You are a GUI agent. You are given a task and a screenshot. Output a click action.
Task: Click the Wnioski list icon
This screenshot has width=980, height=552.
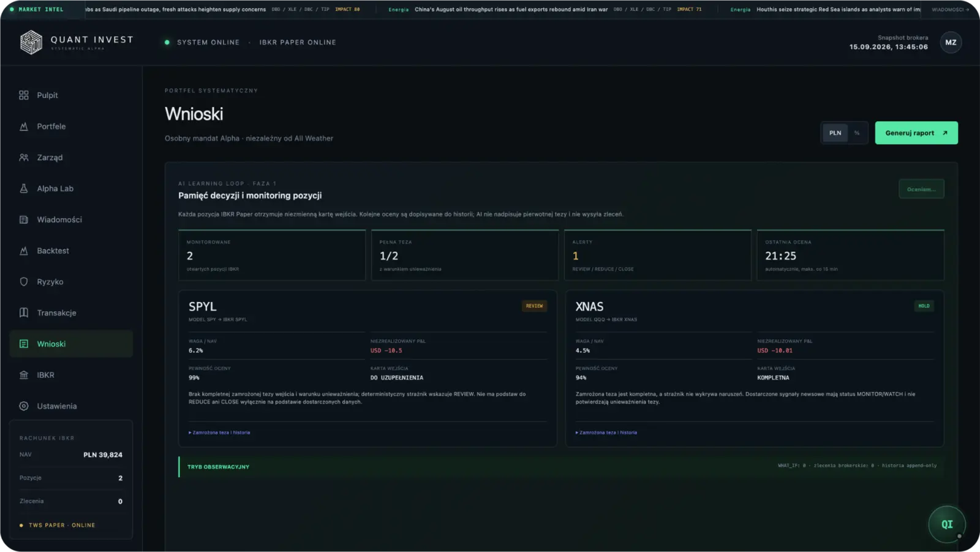24,344
